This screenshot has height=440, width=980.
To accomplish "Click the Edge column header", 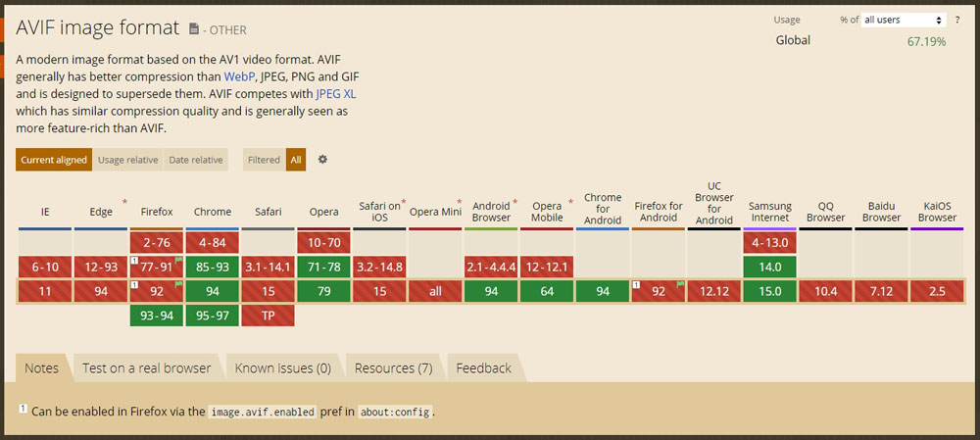I will coord(101,212).
